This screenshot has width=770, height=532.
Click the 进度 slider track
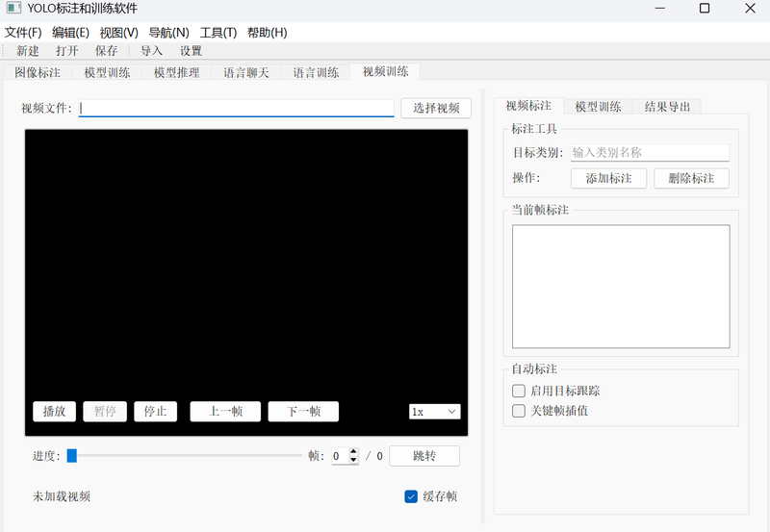tap(185, 455)
